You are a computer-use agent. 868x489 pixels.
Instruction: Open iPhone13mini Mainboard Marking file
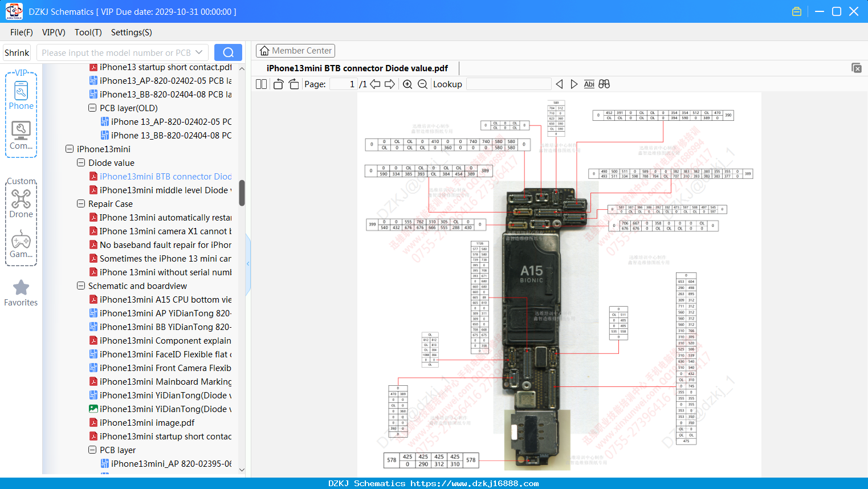165,381
